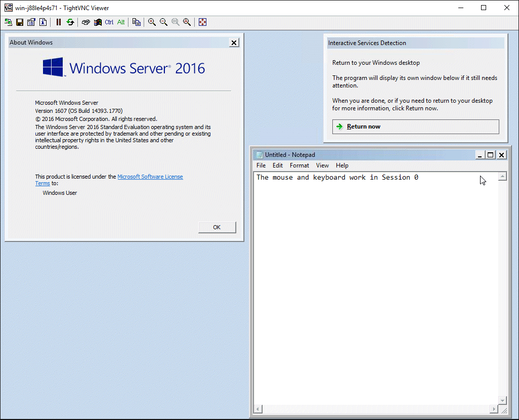
Task: Send Ctrl+Esc to the remote host
Action: [x=98, y=22]
